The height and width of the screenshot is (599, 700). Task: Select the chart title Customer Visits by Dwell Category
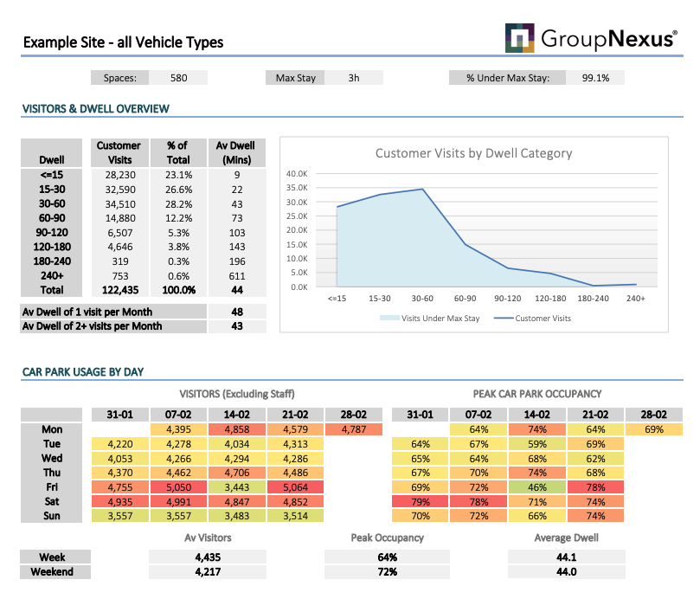(473, 153)
